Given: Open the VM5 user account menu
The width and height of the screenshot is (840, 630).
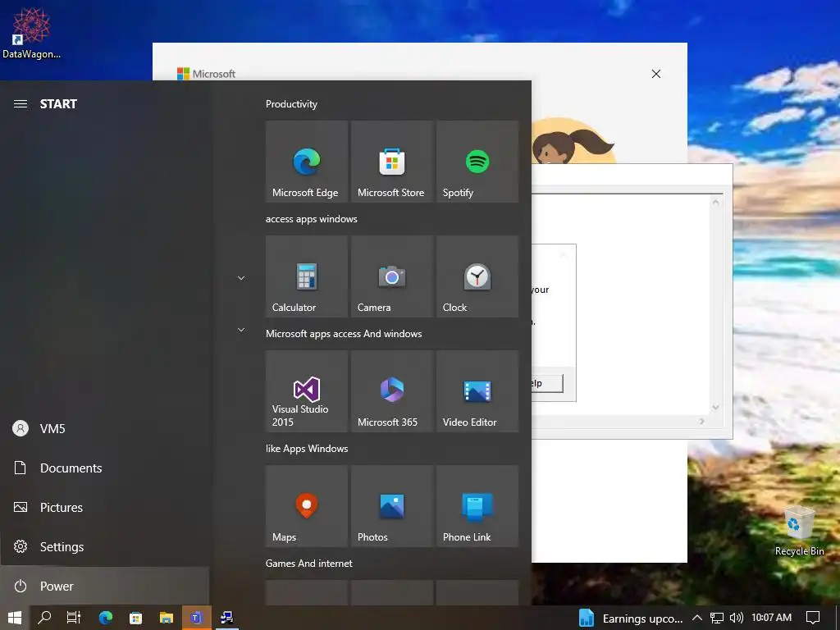Looking at the screenshot, I should click(x=104, y=428).
